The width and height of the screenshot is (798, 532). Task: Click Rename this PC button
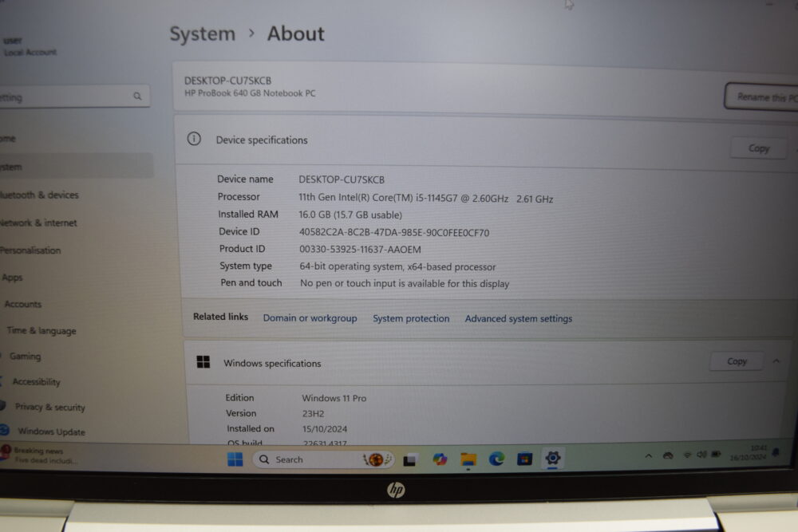(762, 97)
